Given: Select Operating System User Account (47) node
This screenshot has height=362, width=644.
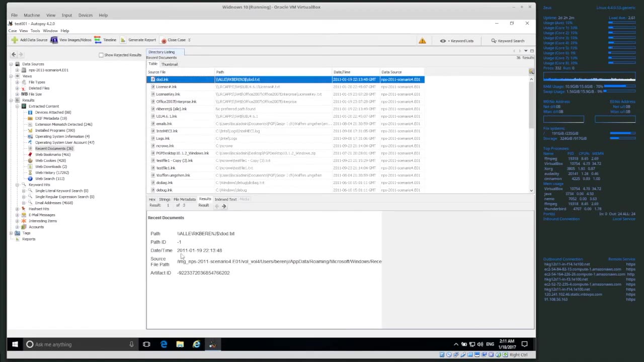Looking at the screenshot, I should [x=64, y=142].
